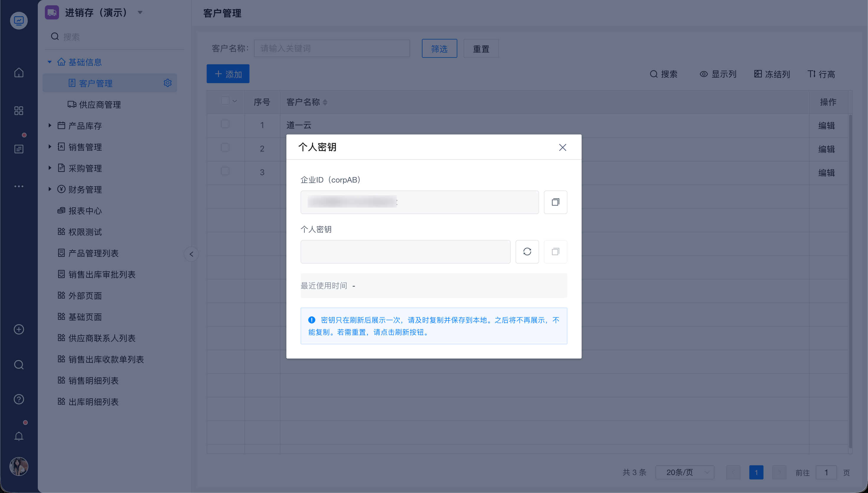This screenshot has height=493, width=868.
Task: Close the 个人密钥 dialog
Action: pyautogui.click(x=562, y=147)
